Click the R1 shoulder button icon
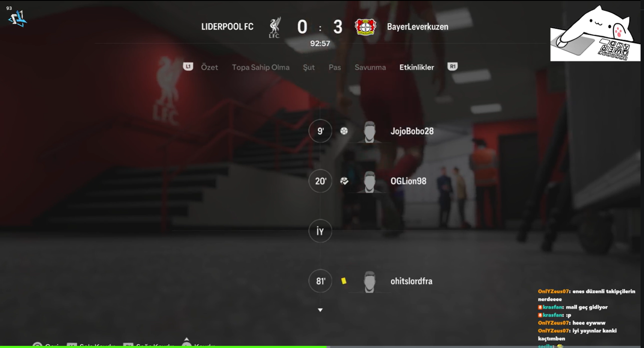Viewport: 644px width, 348px height. click(452, 67)
